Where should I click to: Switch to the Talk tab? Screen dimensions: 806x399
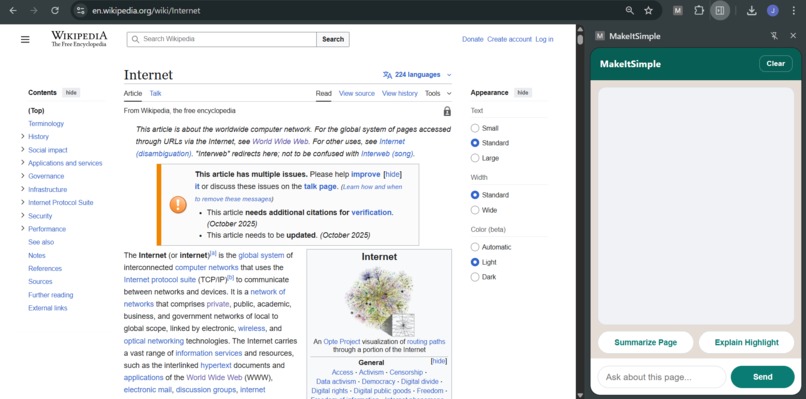coord(155,94)
